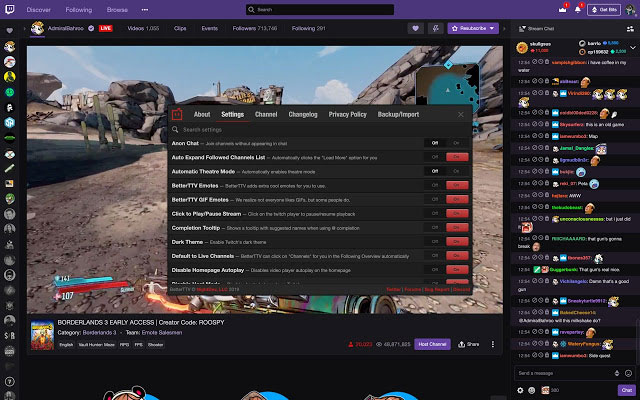
Task: Turn BetterTTV Emotes Off
Action: (435, 185)
